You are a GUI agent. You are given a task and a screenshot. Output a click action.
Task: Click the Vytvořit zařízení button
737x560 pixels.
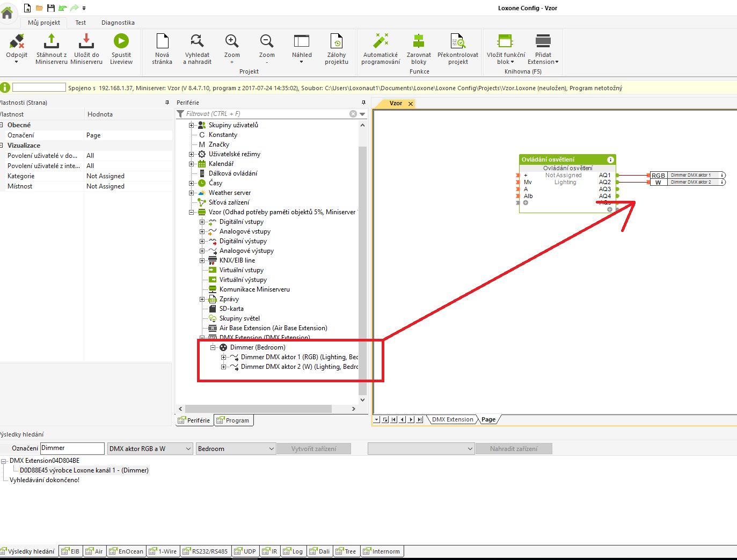(x=313, y=449)
